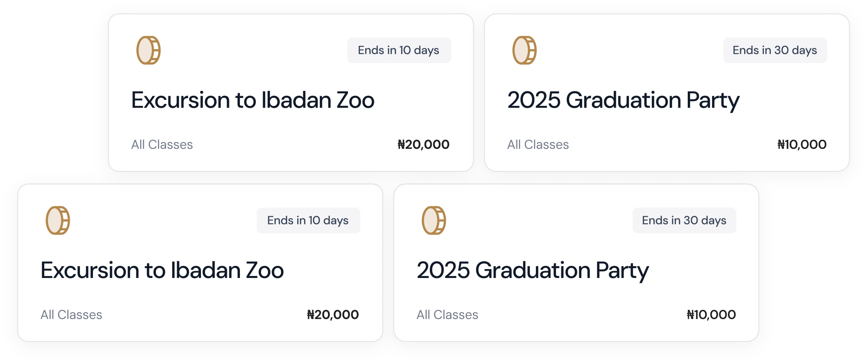Viewport: 868px width, 364px height.
Task: Select the upper card's 'Ends in 10 days' badge
Action: point(399,50)
